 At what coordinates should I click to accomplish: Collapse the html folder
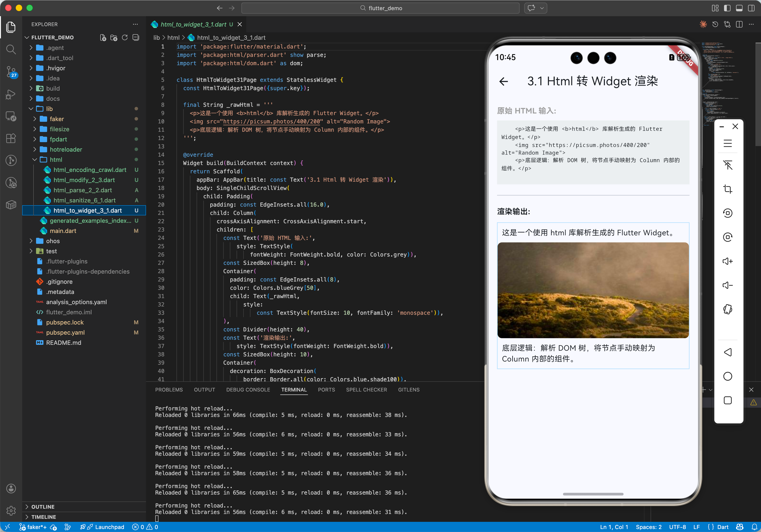point(56,159)
